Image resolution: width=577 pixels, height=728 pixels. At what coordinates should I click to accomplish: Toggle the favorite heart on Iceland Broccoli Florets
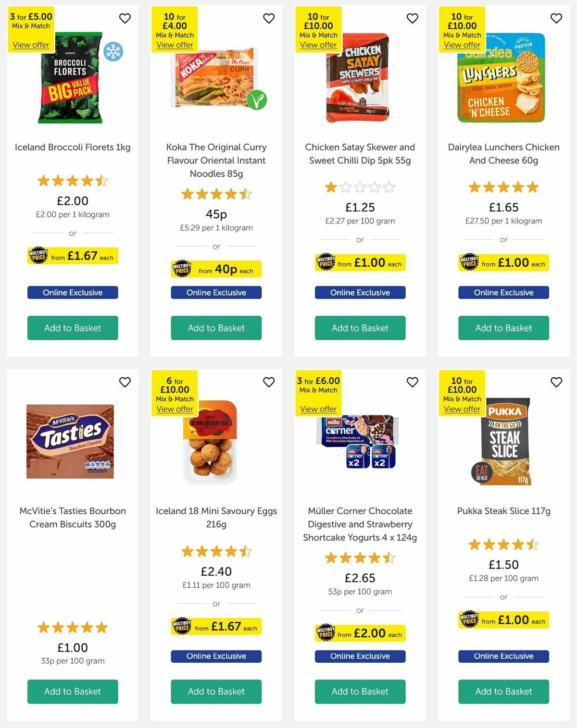(125, 18)
